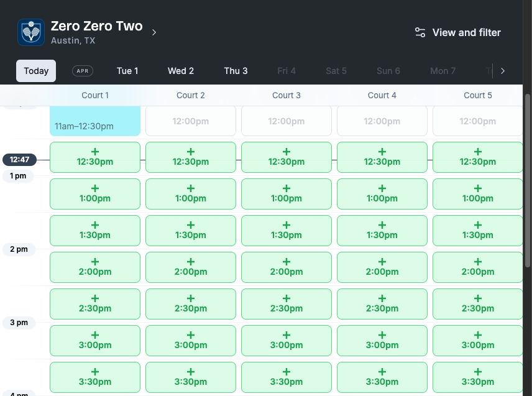The width and height of the screenshot is (532, 396).
Task: Open View and filter options
Action: (x=458, y=32)
